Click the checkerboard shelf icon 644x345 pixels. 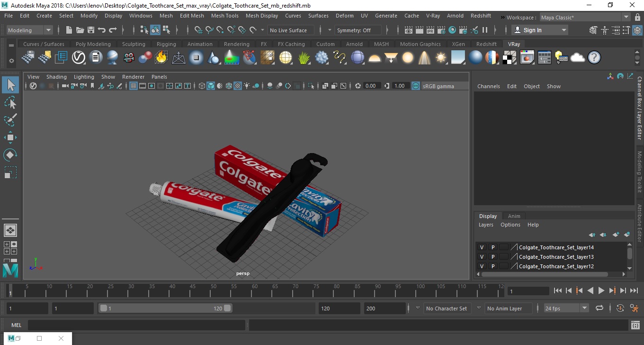coord(510,58)
